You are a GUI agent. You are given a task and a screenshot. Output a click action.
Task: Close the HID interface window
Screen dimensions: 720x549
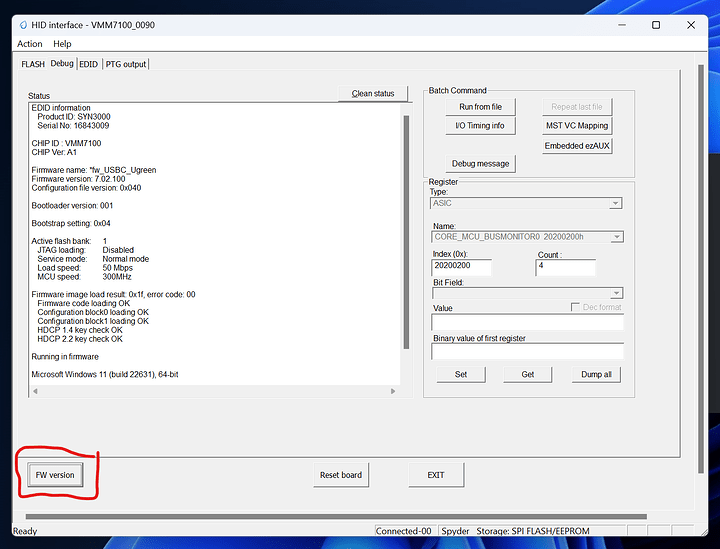[691, 25]
